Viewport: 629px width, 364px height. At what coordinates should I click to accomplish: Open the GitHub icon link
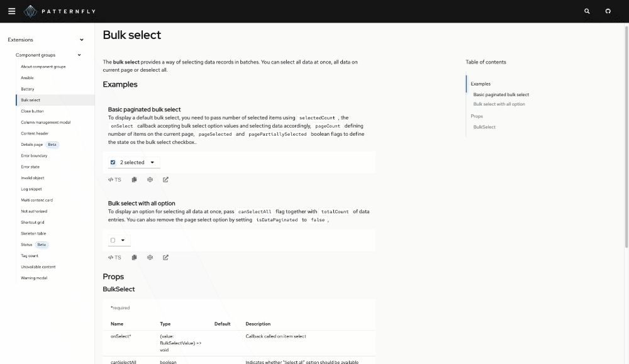click(608, 11)
